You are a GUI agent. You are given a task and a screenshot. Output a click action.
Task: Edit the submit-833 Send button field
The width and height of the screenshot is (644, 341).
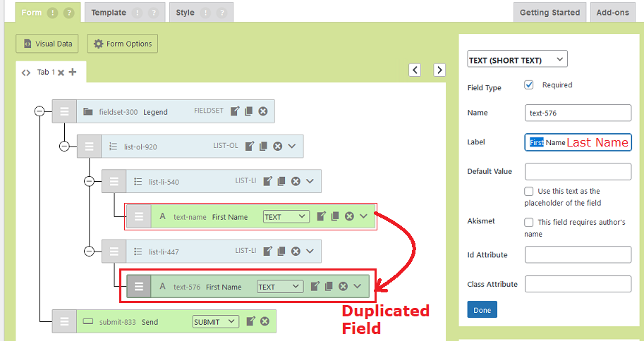click(250, 321)
